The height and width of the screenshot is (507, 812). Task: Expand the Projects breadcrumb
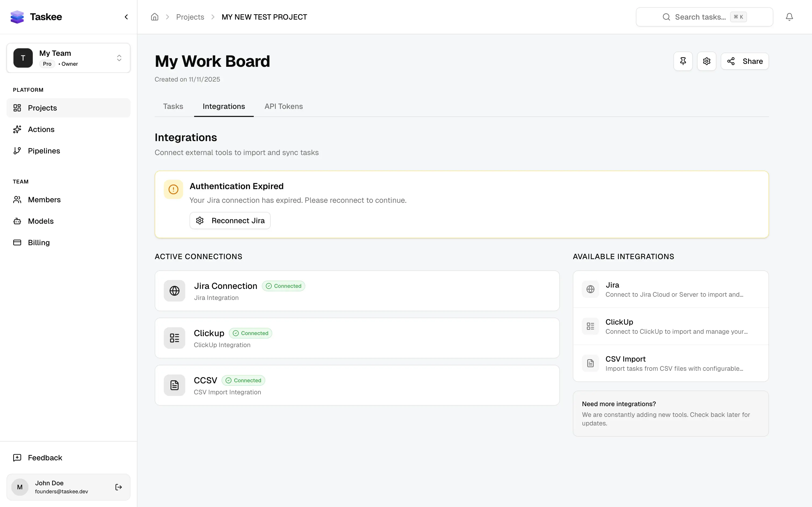click(190, 17)
